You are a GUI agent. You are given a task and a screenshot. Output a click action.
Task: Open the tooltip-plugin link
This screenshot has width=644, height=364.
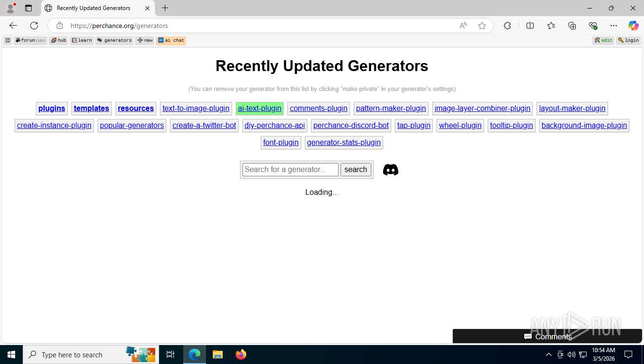(511, 126)
